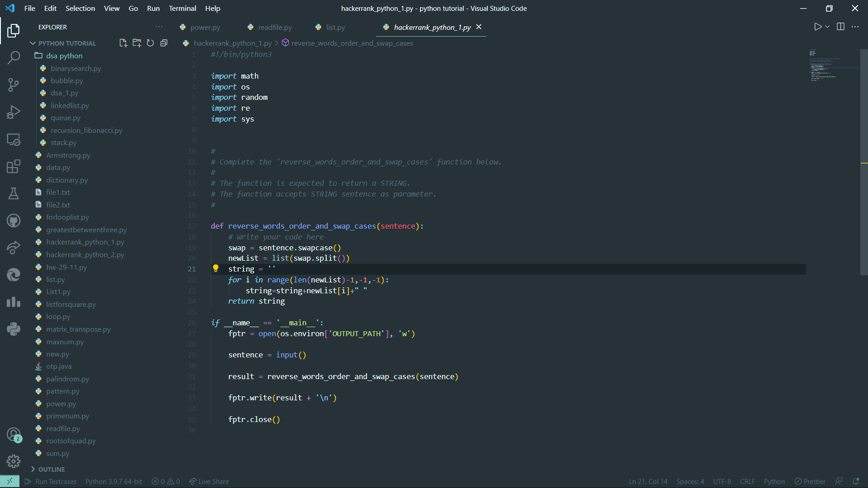Viewport: 868px width, 488px height.
Task: Refresh the explorer file tree
Action: 150,43
